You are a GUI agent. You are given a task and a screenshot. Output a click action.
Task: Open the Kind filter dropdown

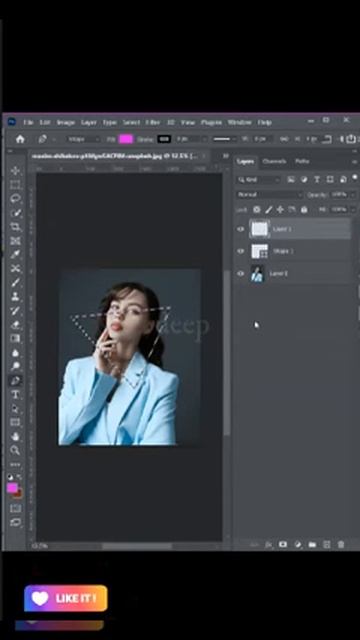coord(259,180)
